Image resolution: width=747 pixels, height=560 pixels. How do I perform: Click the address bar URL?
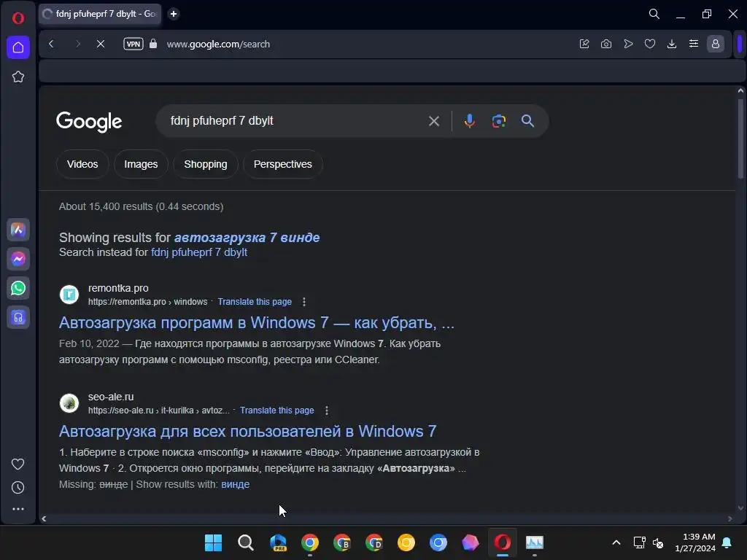tap(218, 44)
